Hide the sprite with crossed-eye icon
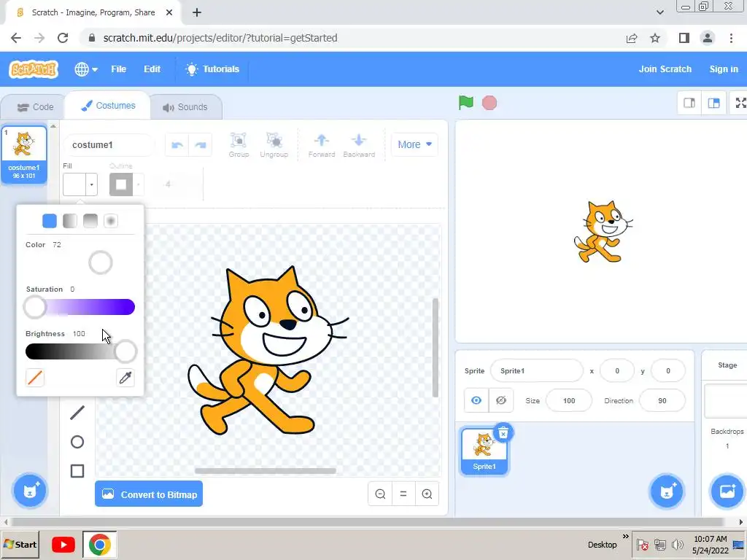Image resolution: width=747 pixels, height=560 pixels. coord(500,400)
